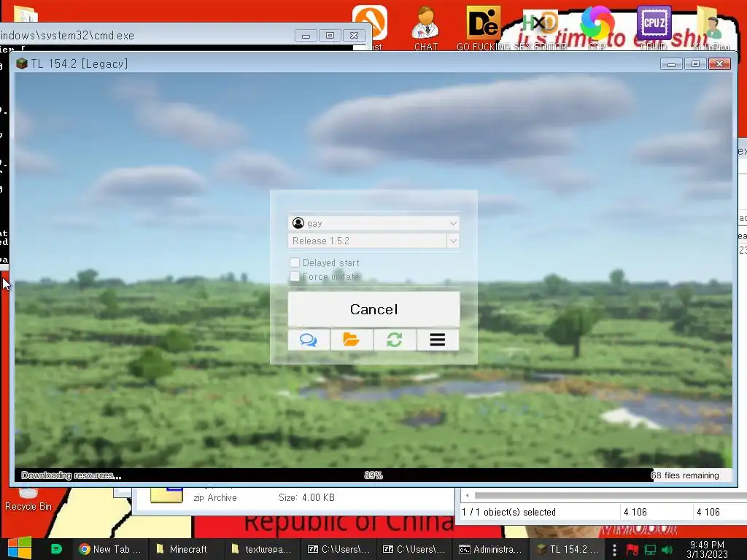747x560 pixels.
Task: Enable the Delayed start checkbox
Action: click(295, 262)
